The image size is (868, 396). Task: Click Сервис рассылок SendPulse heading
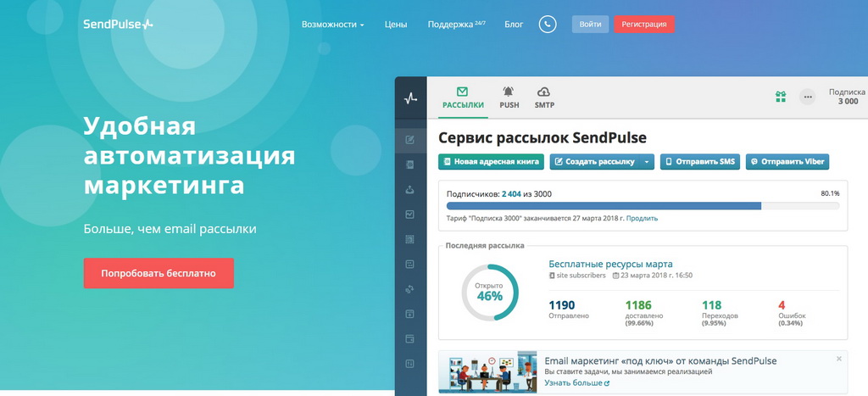click(542, 137)
